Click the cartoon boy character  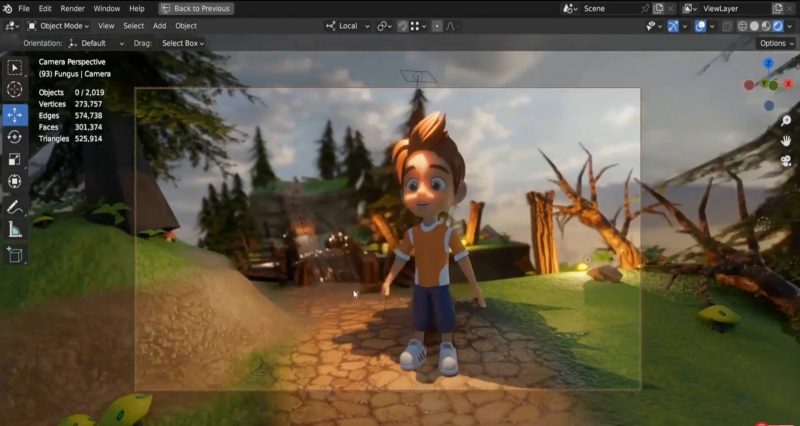click(x=433, y=242)
